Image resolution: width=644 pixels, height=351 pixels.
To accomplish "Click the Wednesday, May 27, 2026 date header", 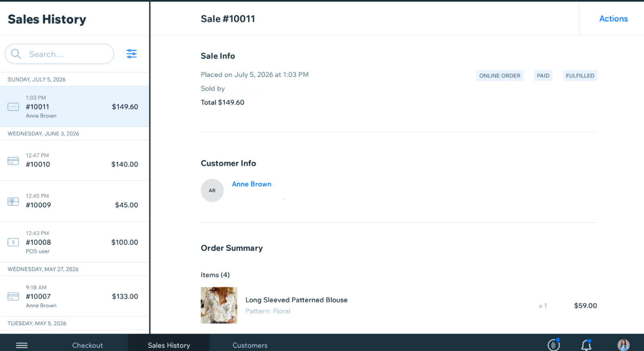I will coord(43,269).
